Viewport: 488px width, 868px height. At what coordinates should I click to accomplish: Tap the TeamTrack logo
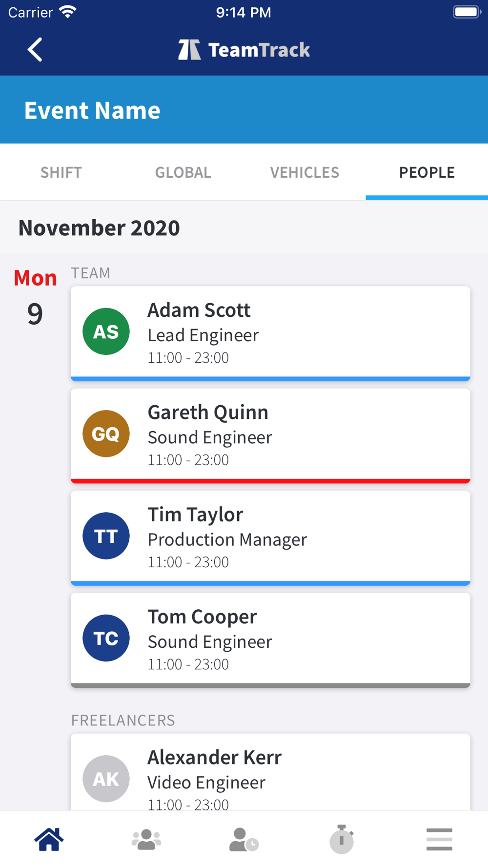[244, 50]
